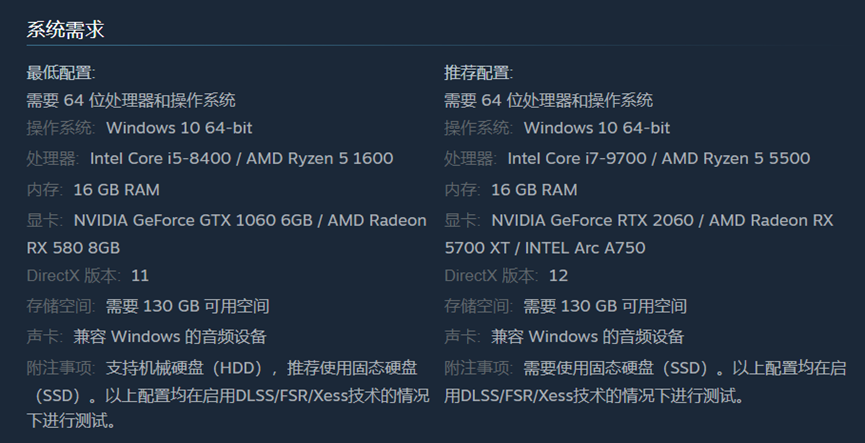Select 16 GB RAM under 最低配置
This screenshot has height=443, width=865.
93,190
